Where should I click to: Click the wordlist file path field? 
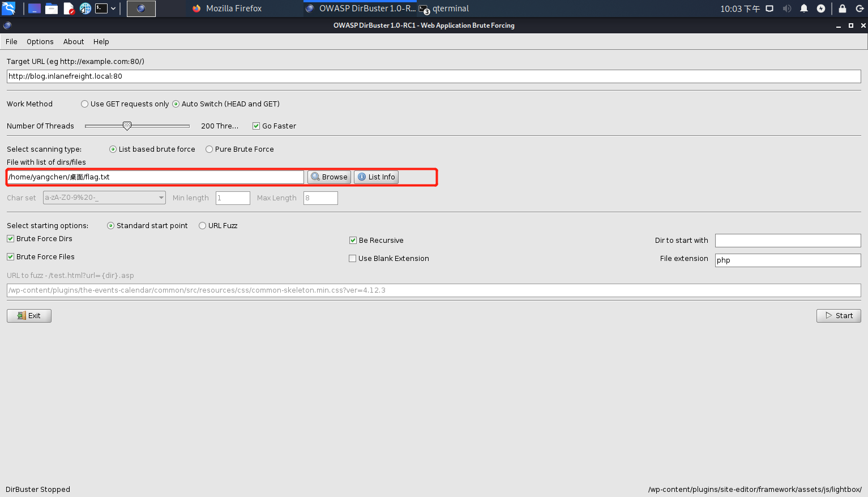[155, 177]
